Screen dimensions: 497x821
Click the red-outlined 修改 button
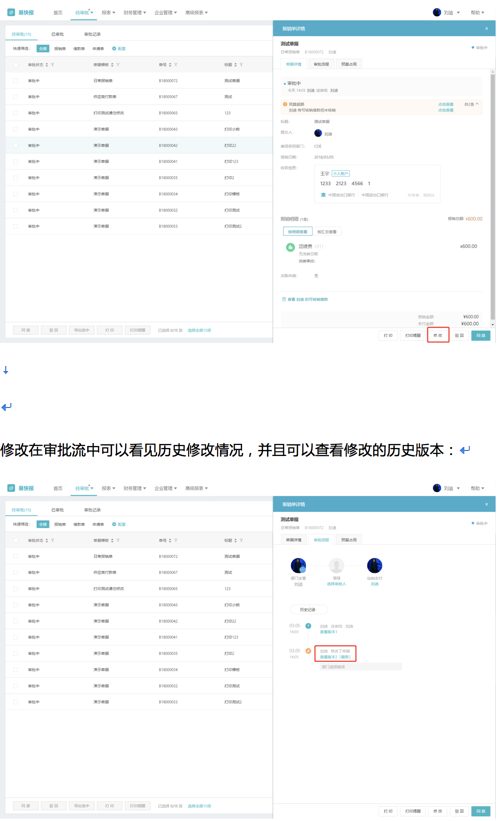(x=438, y=335)
